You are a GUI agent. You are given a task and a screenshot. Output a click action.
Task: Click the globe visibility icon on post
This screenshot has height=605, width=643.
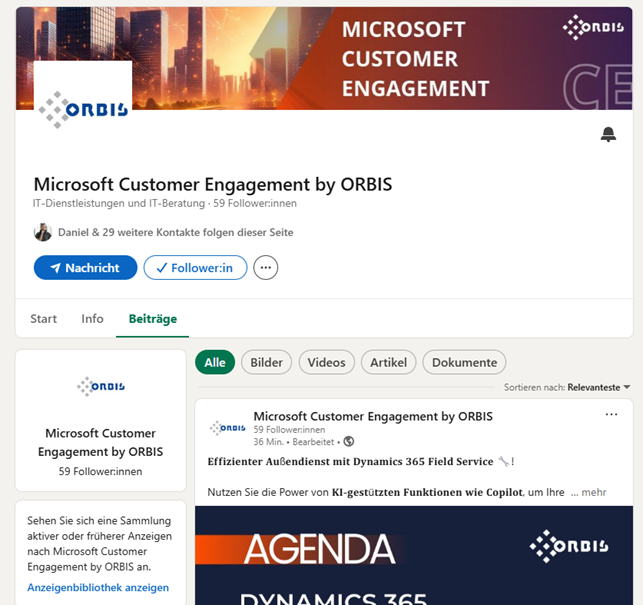pyautogui.click(x=349, y=442)
